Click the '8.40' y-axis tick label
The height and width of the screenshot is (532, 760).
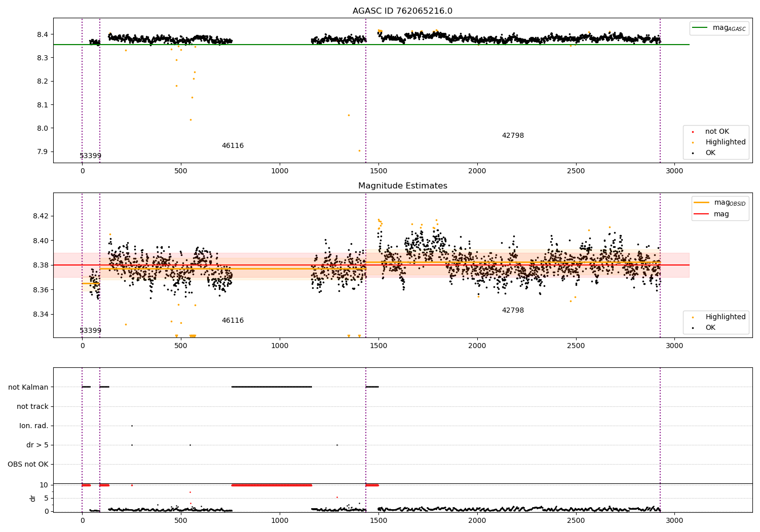(41, 241)
